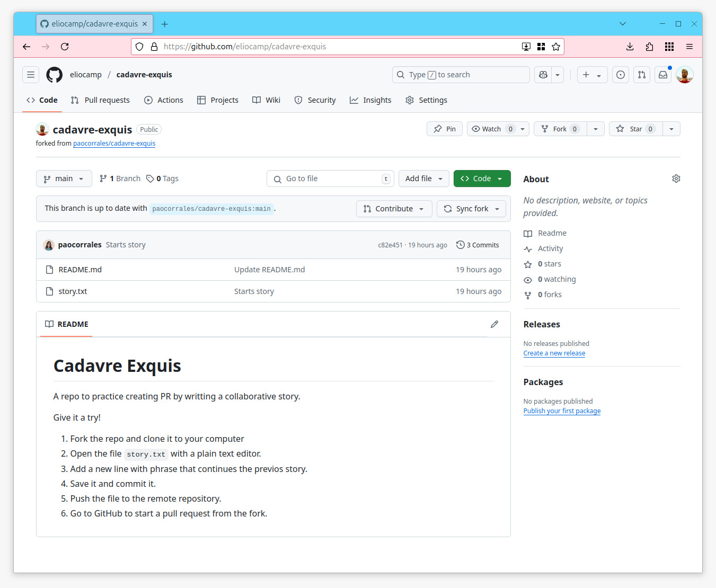Image resolution: width=716 pixels, height=588 pixels.
Task: Open the story.txt file
Action: (73, 291)
